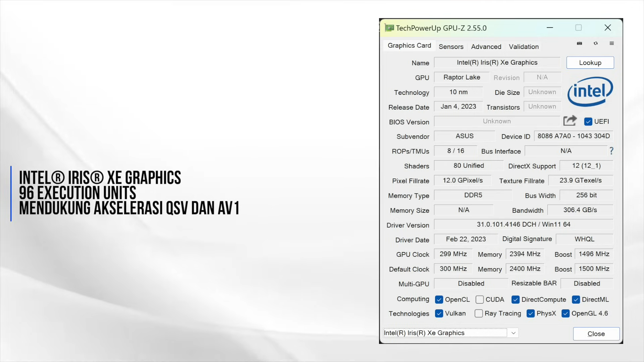The image size is (644, 362).
Task: Switch to the Sensors tab
Action: click(x=451, y=47)
